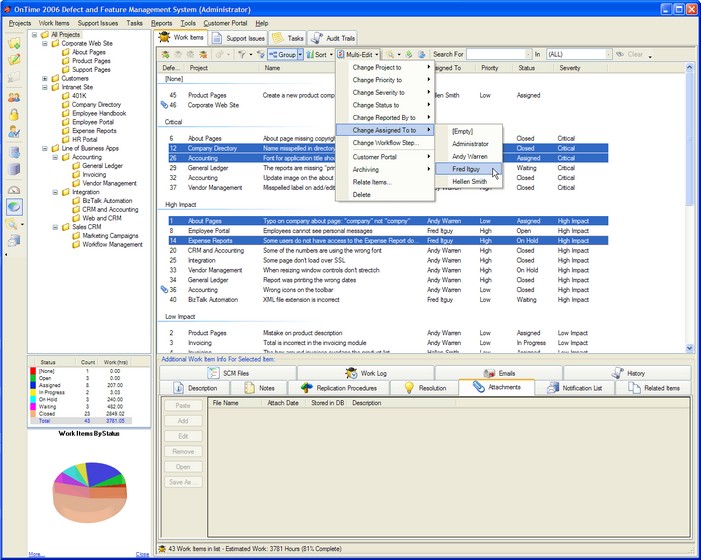Image resolution: width=701 pixels, height=560 pixels.
Task: Click the Add attachment button
Action: [183, 421]
